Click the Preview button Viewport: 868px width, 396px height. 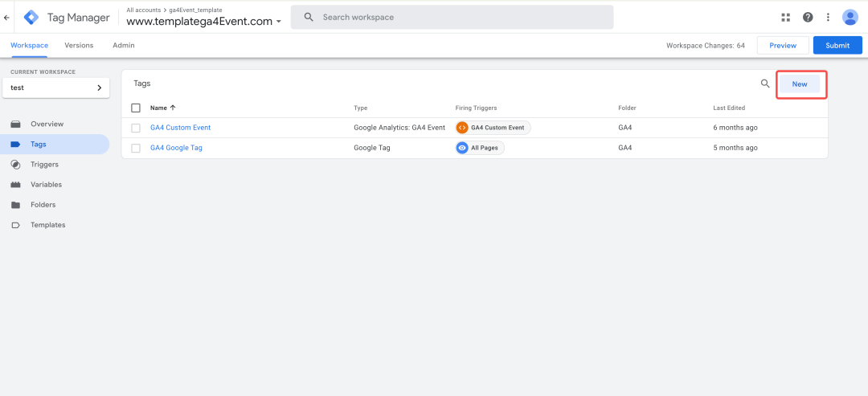(x=783, y=45)
